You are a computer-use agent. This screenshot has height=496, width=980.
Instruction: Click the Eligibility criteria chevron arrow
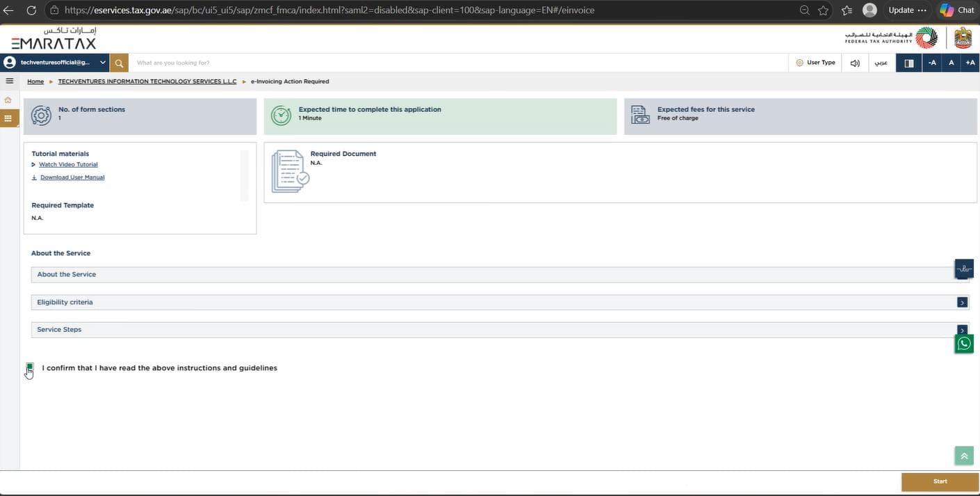coord(962,303)
